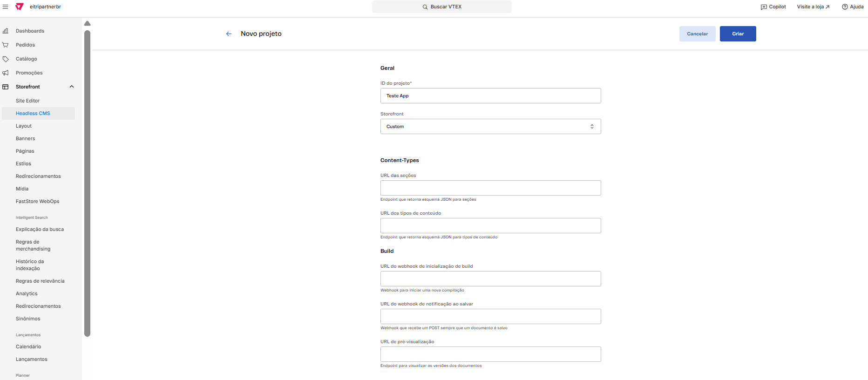
Task: Click the Pedidos shopping cart icon
Action: 6,45
